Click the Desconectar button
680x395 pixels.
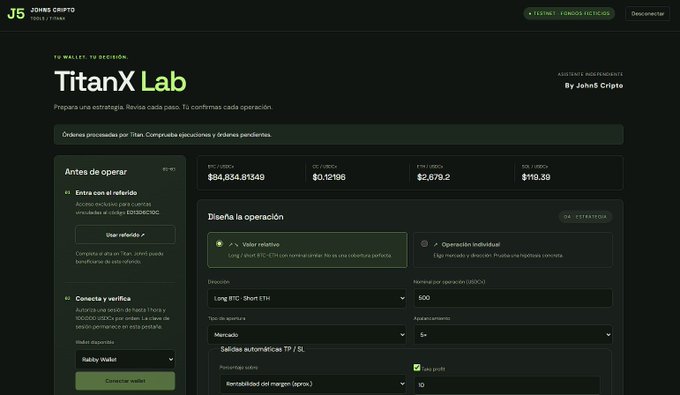click(647, 13)
